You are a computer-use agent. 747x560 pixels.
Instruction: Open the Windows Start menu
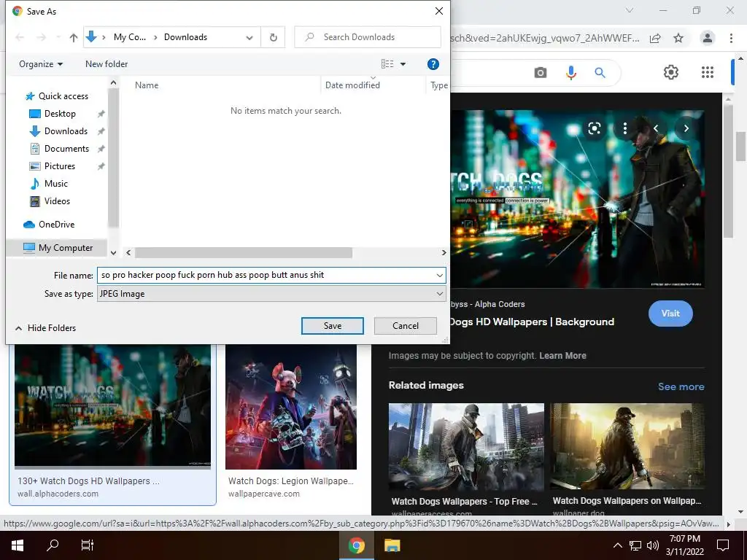tap(18, 545)
